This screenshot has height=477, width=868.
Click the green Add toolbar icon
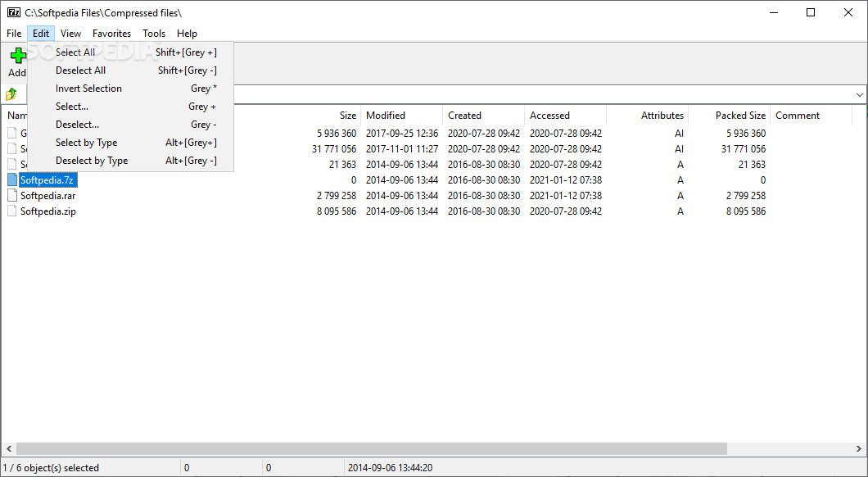point(18,56)
